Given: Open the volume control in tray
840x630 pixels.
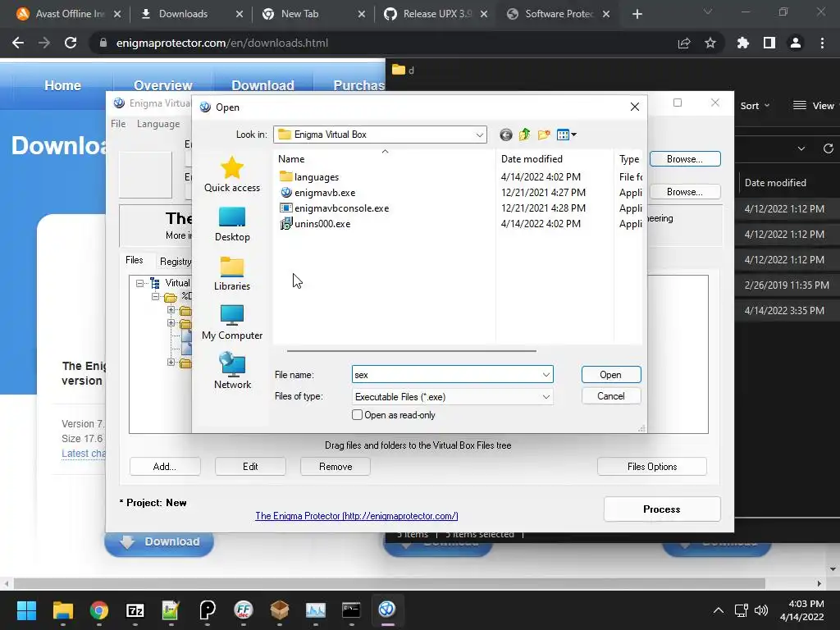Looking at the screenshot, I should (x=760, y=610).
